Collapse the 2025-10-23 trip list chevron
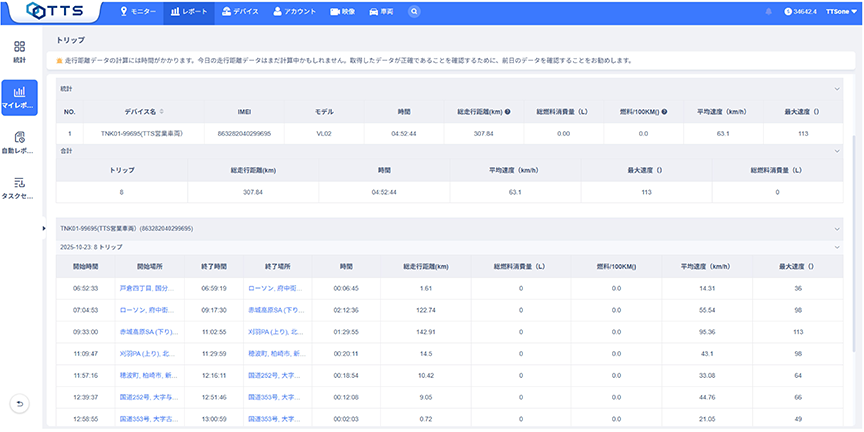 [838, 246]
